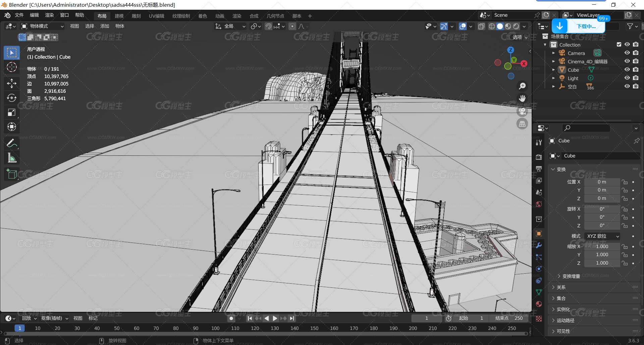This screenshot has width=644, height=345.
Task: Switch to wireframe viewport shading
Action: tap(492, 26)
